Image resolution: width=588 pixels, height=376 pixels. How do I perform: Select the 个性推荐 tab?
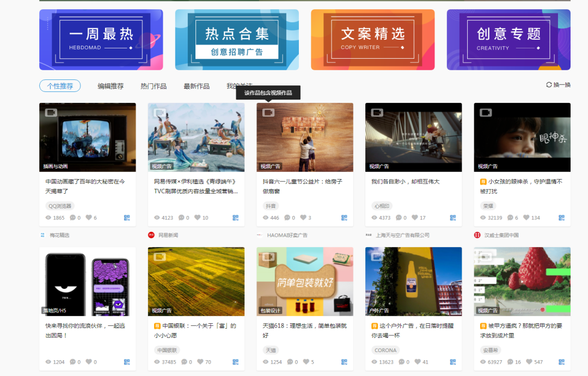(x=60, y=86)
